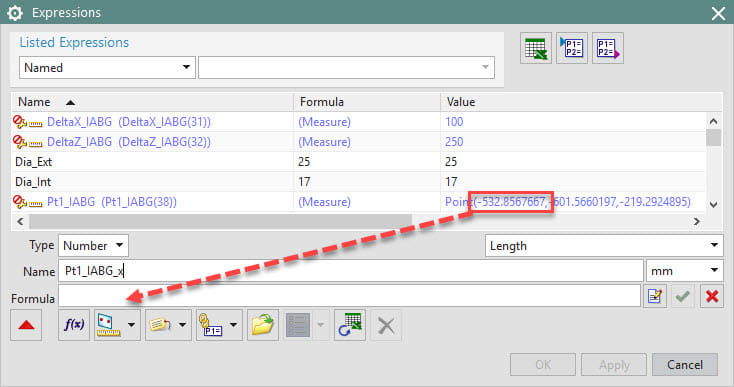Click the list's scroll down arrow
Viewport: 734px width, 387px height.
(x=713, y=204)
